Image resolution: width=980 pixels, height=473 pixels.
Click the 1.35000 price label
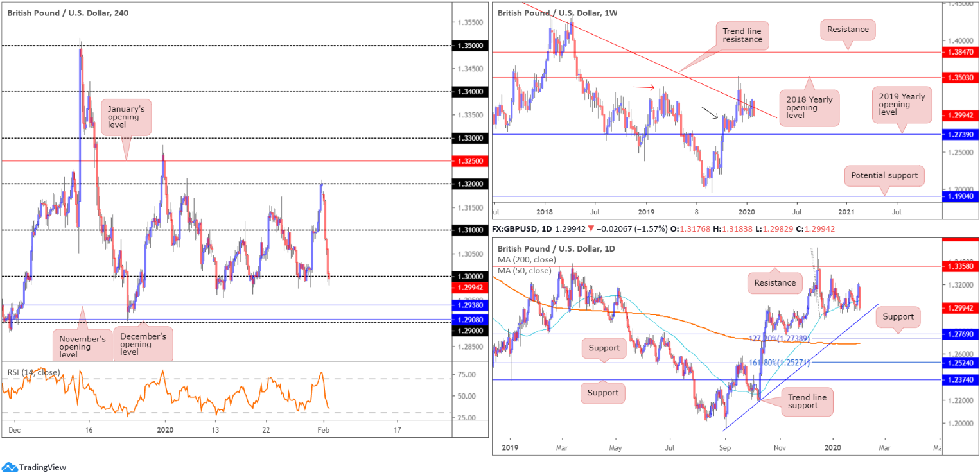coord(471,46)
